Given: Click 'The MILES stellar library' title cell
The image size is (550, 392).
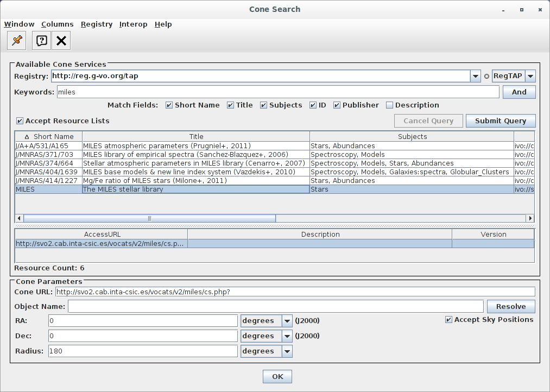Looking at the screenshot, I should click(196, 189).
